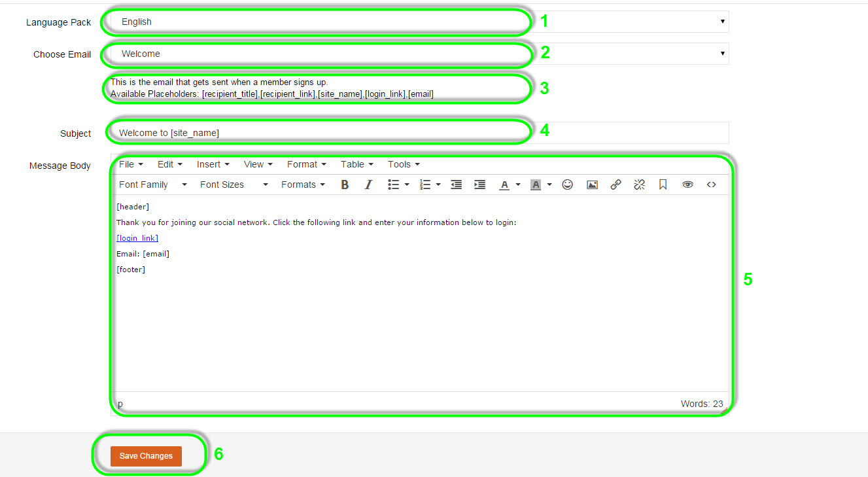Click the insert image icon
The image size is (868, 477).
pos(592,185)
